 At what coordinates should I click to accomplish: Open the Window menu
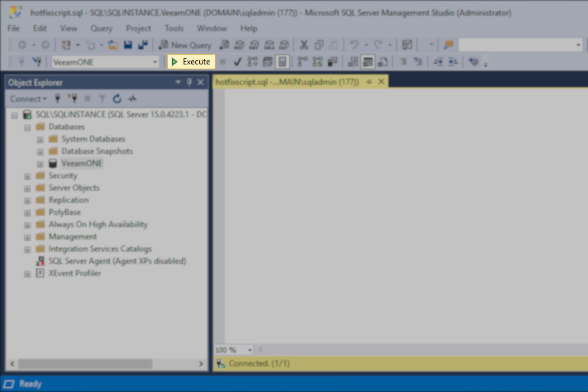coord(212,28)
